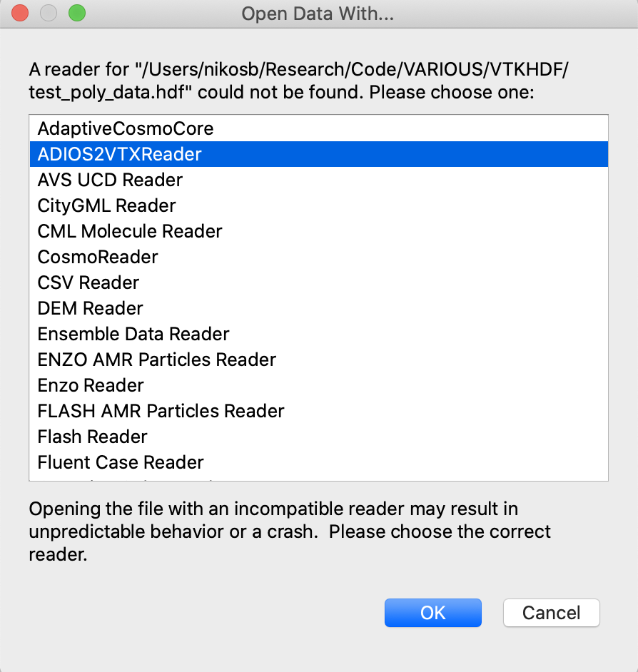Select Flash Reader from list
Screen dimensions: 638x672
(93, 437)
